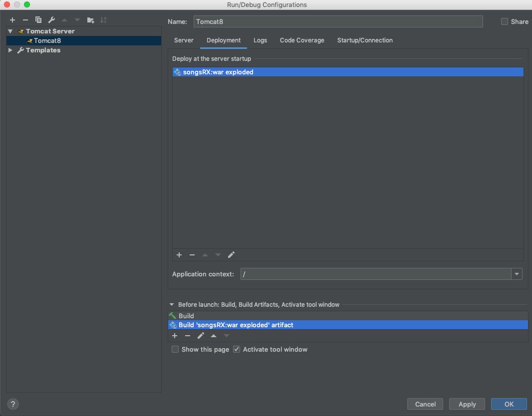Create new folder for configurations
532x416 pixels.
click(x=91, y=20)
